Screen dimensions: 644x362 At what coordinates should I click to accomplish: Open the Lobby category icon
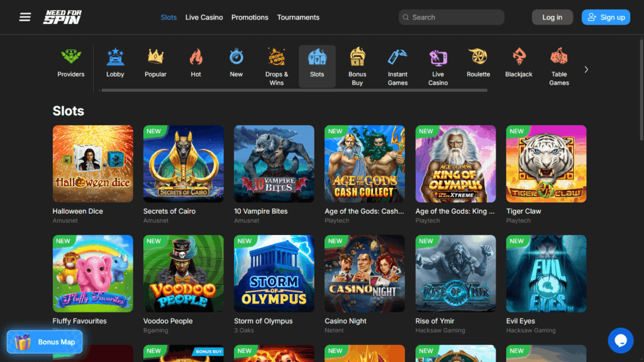click(x=115, y=57)
